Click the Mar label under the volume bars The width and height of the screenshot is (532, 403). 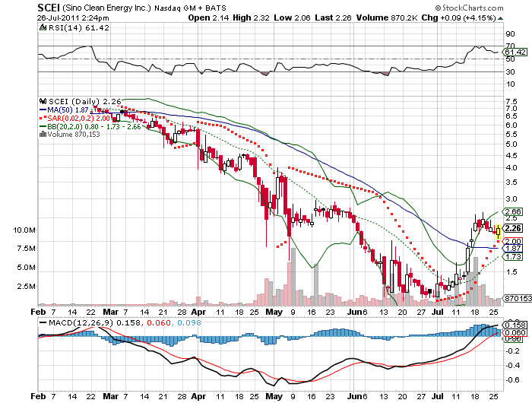click(x=111, y=312)
